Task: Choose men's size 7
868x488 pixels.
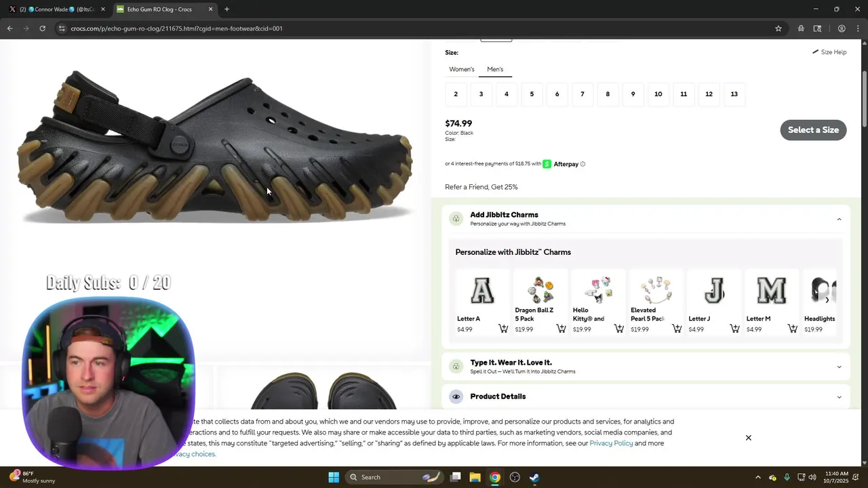Action: pyautogui.click(x=583, y=94)
